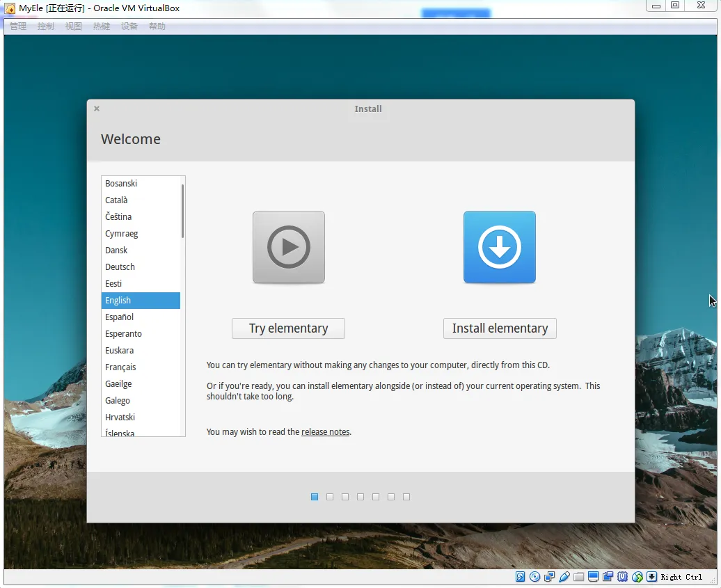The image size is (721, 588).
Task: Click the shared folders status icon
Action: coord(579,576)
